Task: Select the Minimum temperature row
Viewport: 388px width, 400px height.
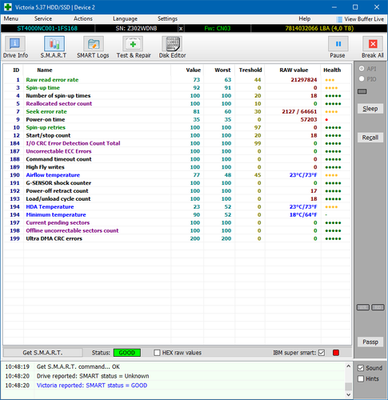Action: click(x=177, y=215)
